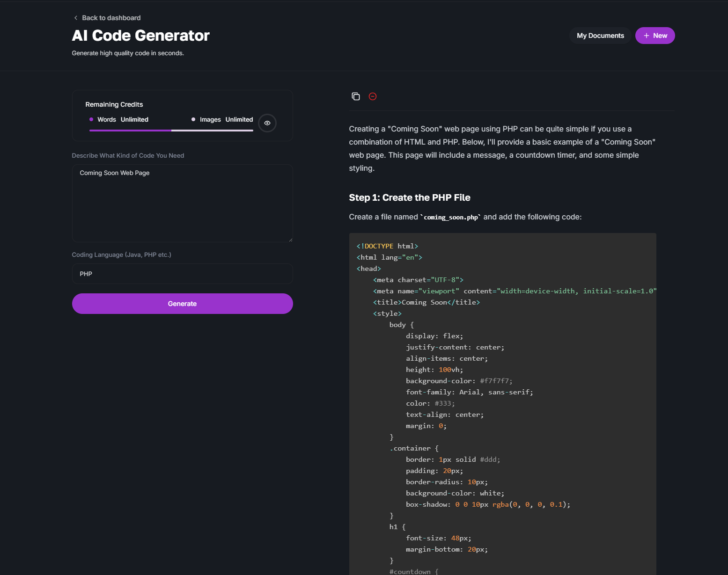Click the AI Code Generator page title
The height and width of the screenshot is (575, 728).
(140, 36)
